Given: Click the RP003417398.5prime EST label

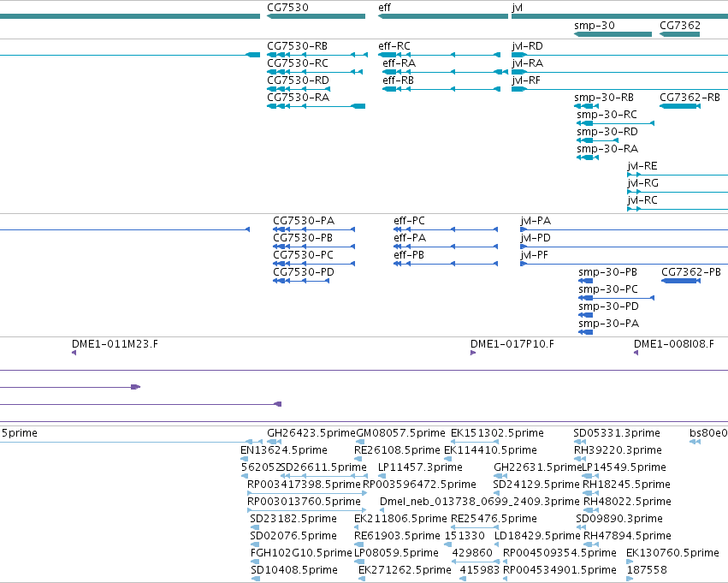Looking at the screenshot, I should (x=304, y=485).
